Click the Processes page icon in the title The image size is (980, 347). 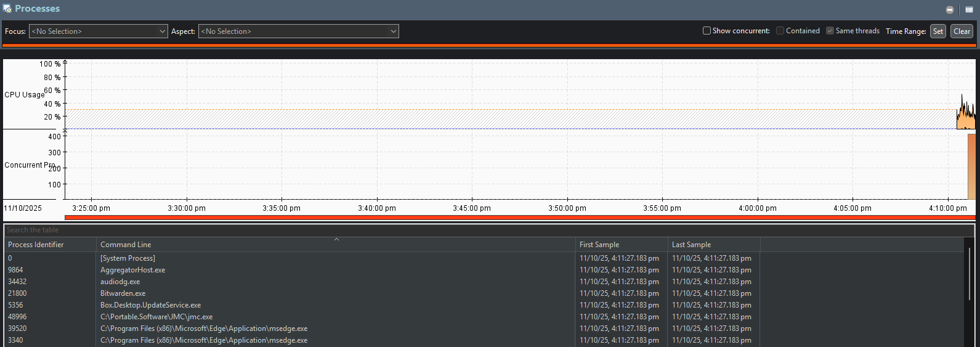[7, 9]
